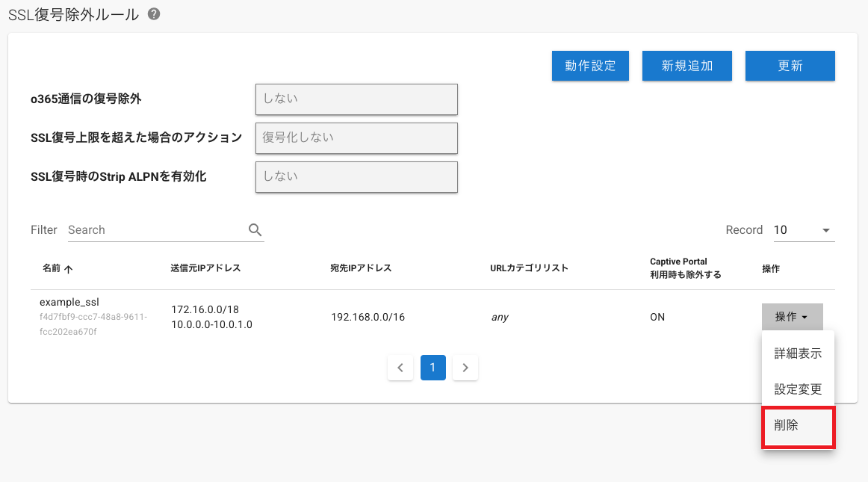The height and width of the screenshot is (482, 868).
Task: Open help icon beside SSL復号除外ルール title
Action: 154,14
